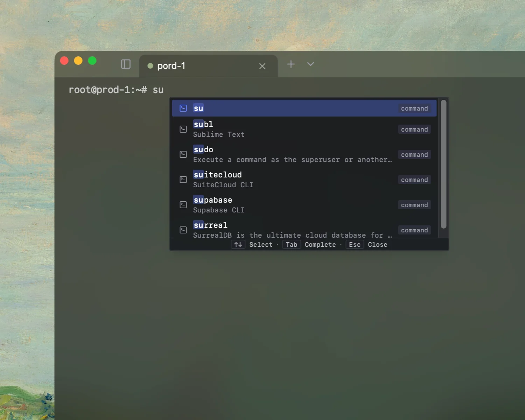
Task: Click the terminal icon beside sudo
Action: click(x=183, y=154)
